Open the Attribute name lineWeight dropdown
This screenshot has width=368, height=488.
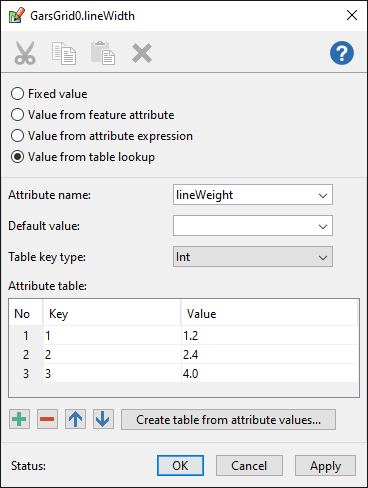253,195
